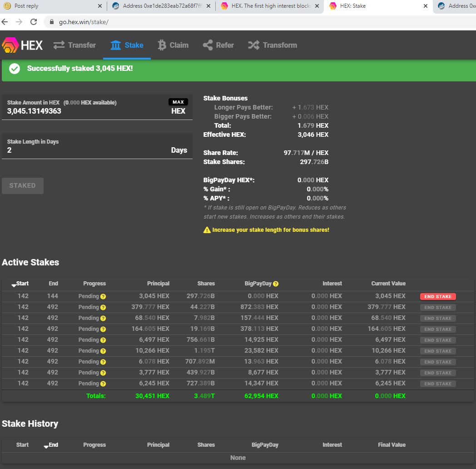The width and height of the screenshot is (476, 469).
Task: Click Pending help icon for 164.605 HEX stake
Action: [103, 329]
